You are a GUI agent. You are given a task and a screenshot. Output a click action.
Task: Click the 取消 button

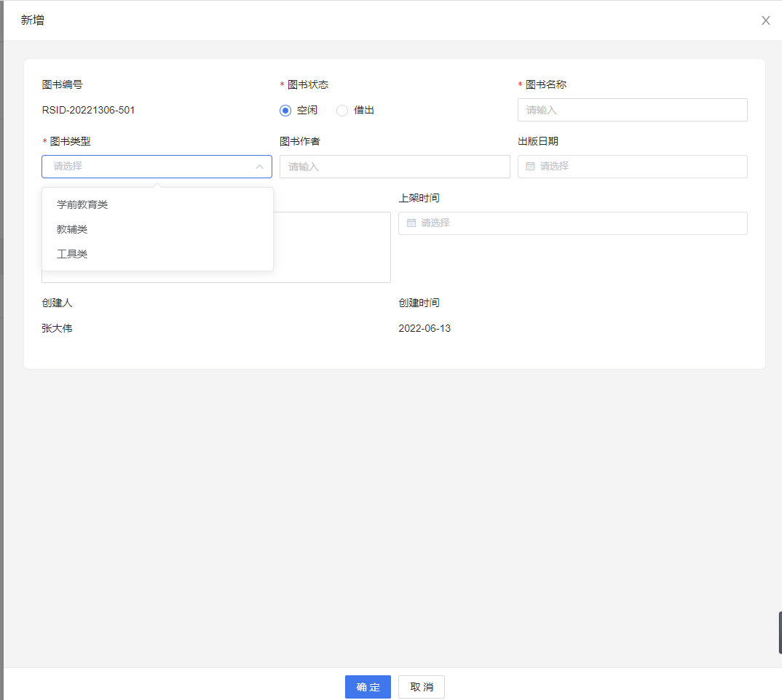tap(422, 687)
